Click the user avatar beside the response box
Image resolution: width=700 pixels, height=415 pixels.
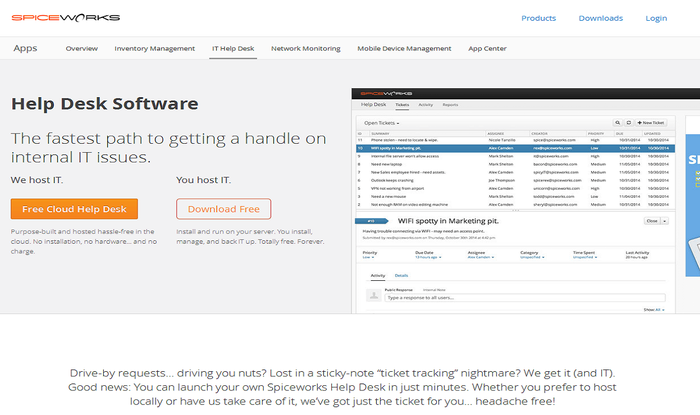coord(374,297)
